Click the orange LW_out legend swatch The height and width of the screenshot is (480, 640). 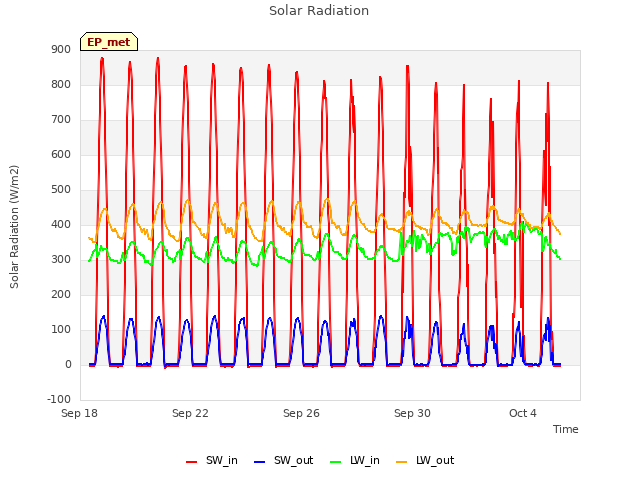[402, 462]
